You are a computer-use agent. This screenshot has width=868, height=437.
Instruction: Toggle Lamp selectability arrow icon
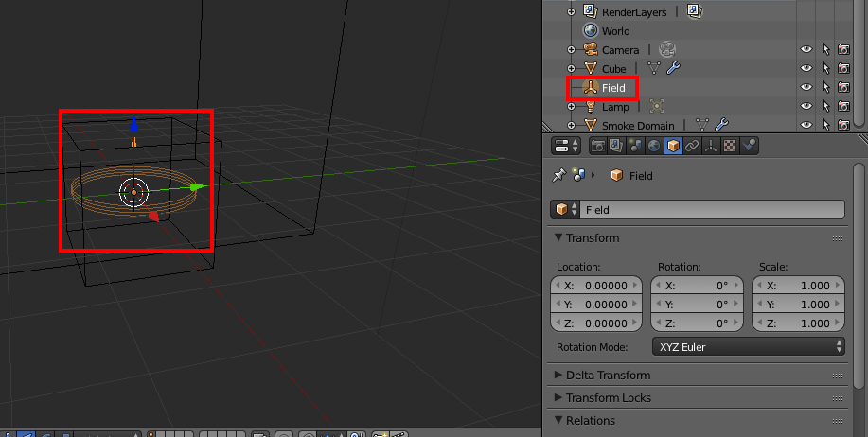coord(826,106)
